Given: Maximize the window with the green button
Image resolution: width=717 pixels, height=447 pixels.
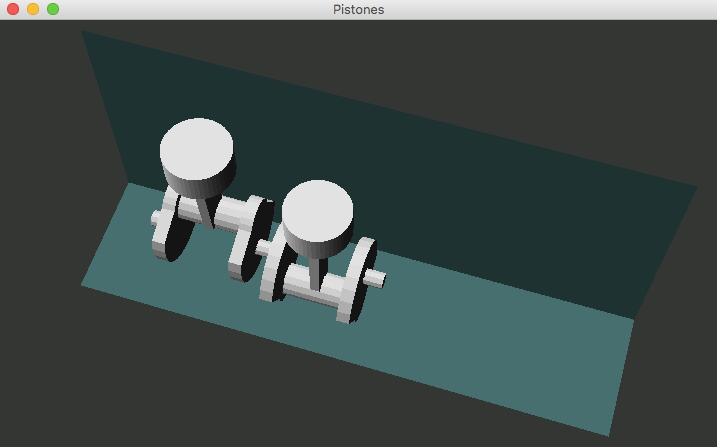Looking at the screenshot, I should (x=53, y=9).
